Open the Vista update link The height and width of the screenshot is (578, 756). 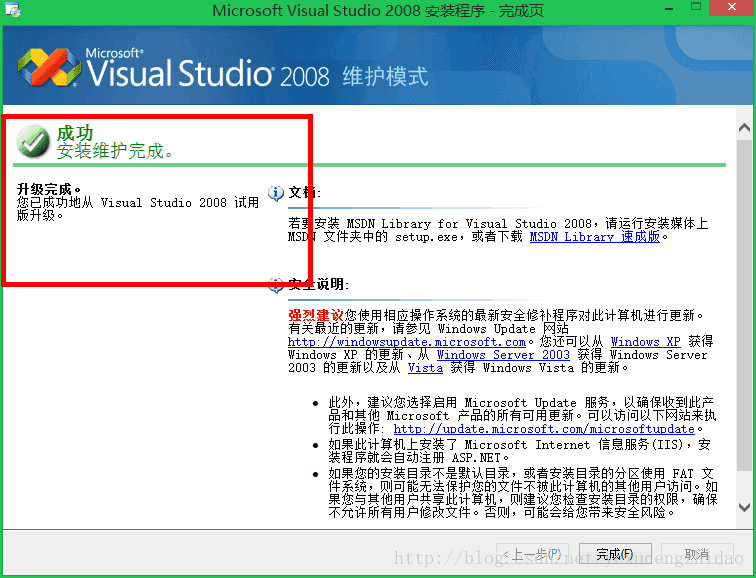[x=424, y=368]
